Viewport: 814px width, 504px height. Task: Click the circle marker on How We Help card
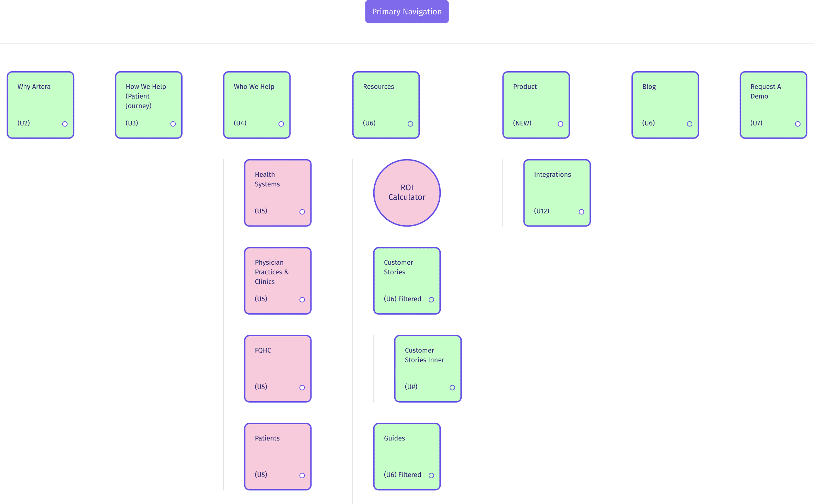coord(173,124)
